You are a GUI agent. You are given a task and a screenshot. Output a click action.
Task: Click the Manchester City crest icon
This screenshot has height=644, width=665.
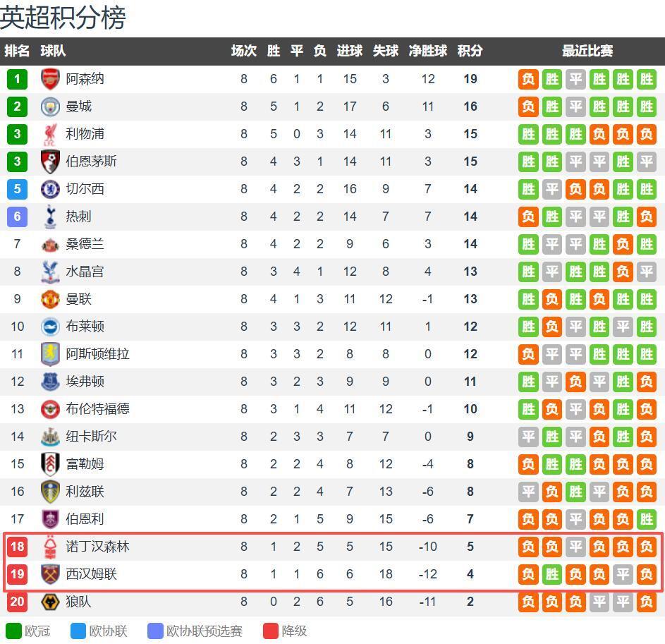(x=51, y=107)
